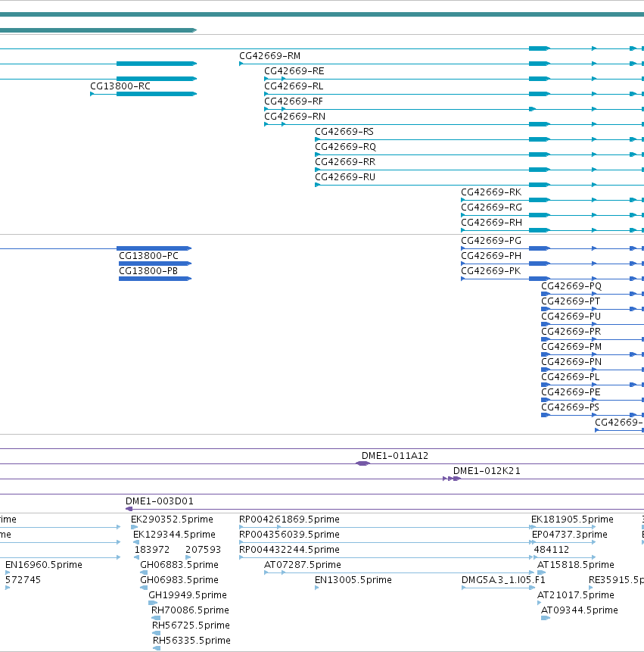Open the CG42669-PL protein label
The image size is (644, 652).
pyautogui.click(x=570, y=376)
